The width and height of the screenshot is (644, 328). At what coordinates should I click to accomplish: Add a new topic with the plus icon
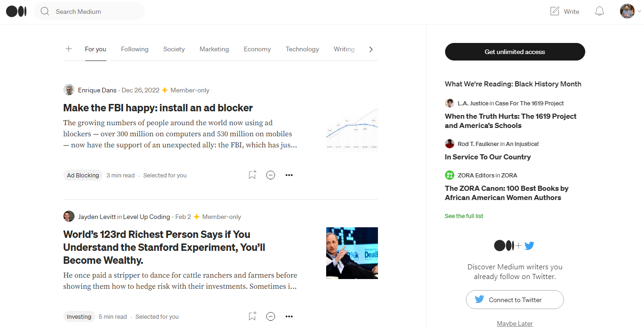coord(68,49)
